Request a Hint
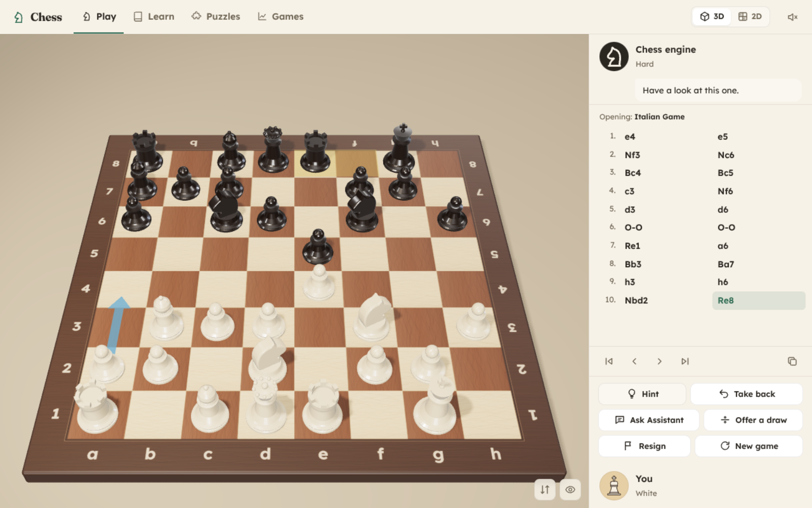 coord(642,394)
